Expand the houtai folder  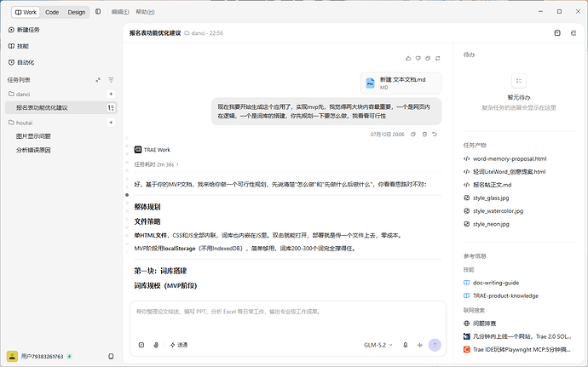20,123
